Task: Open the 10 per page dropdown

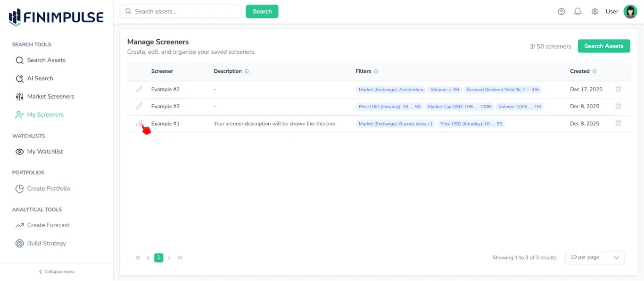Action: pyautogui.click(x=594, y=257)
